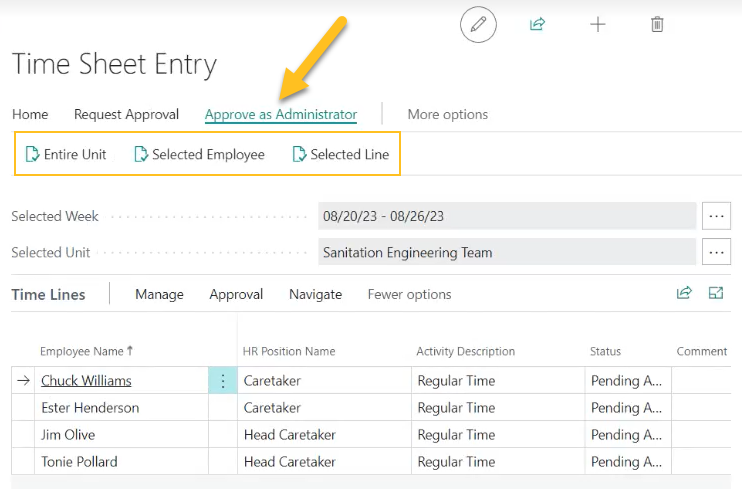Show More options in action bar
The width and height of the screenshot is (742, 489).
[x=448, y=114]
